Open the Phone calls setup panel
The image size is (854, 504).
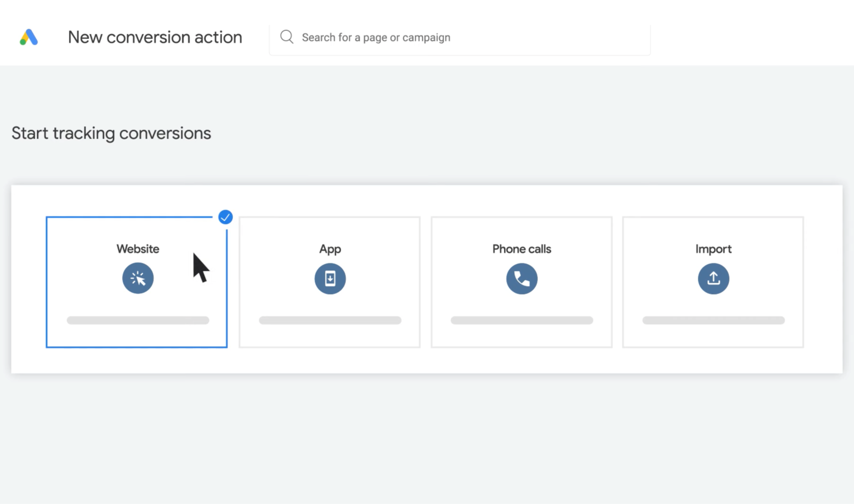point(522,281)
